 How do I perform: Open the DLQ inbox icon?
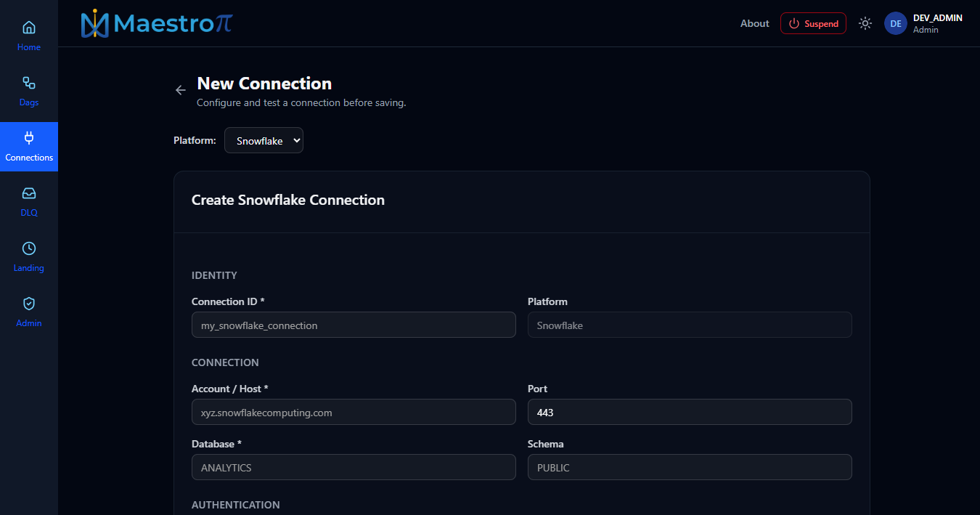tap(29, 193)
